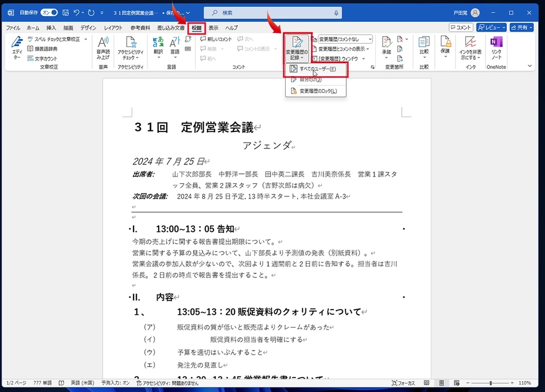Click the 110% zoom level

[524, 383]
